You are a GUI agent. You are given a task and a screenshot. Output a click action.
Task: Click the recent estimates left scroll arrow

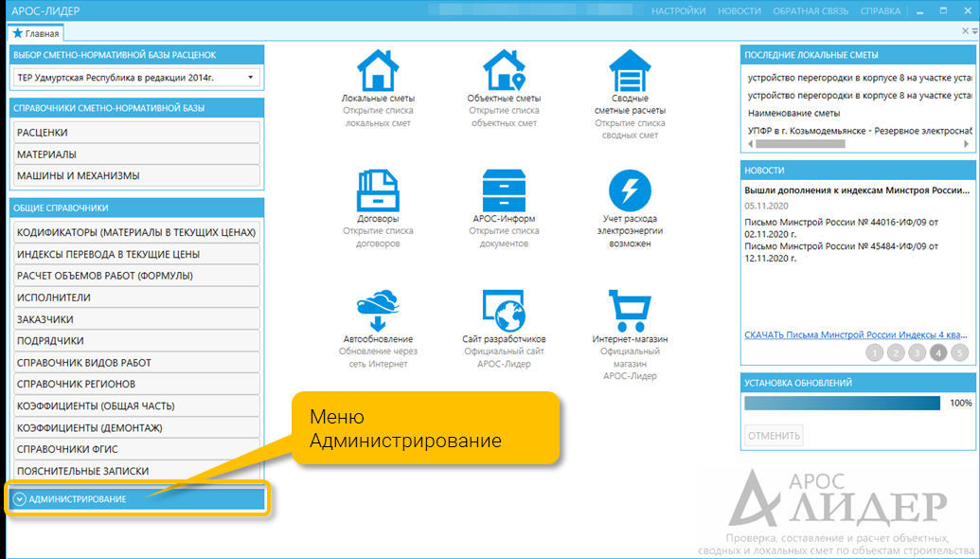coord(750,144)
